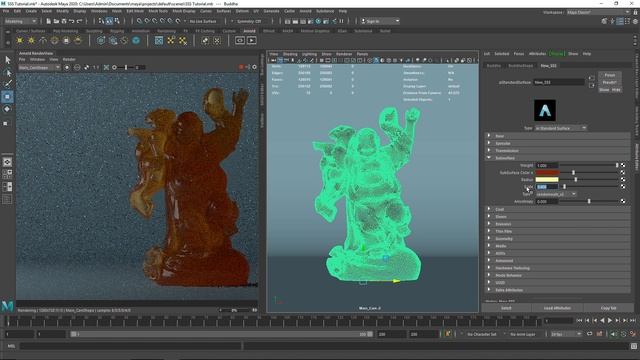Click the red SubSurface Color swatch
640x360 pixels.
[x=547, y=173]
